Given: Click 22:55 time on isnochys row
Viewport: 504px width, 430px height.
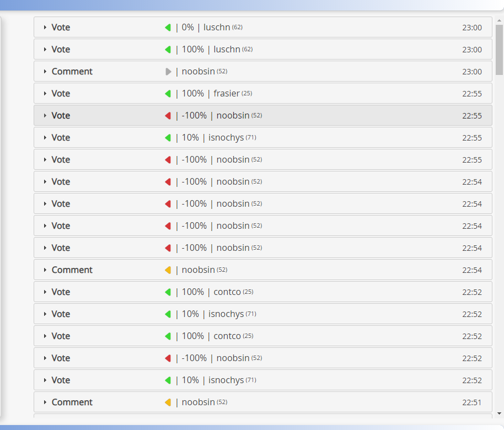Looking at the screenshot, I should (x=472, y=138).
